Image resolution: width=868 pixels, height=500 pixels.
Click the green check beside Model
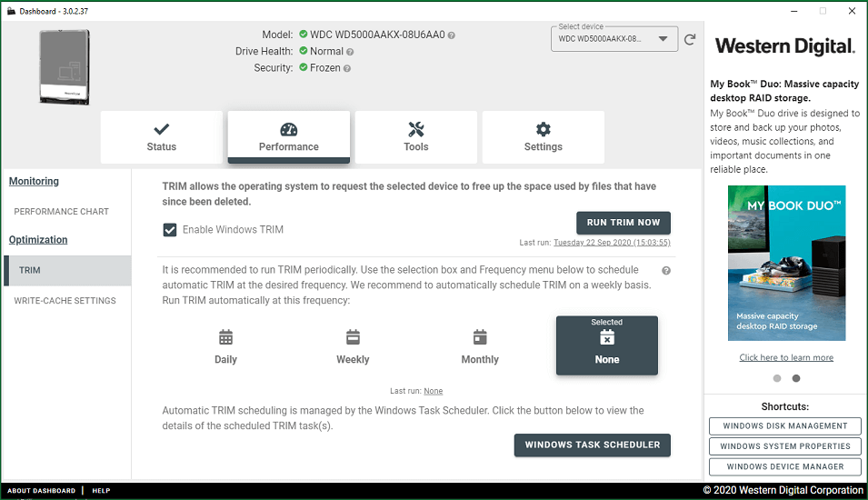tap(304, 35)
